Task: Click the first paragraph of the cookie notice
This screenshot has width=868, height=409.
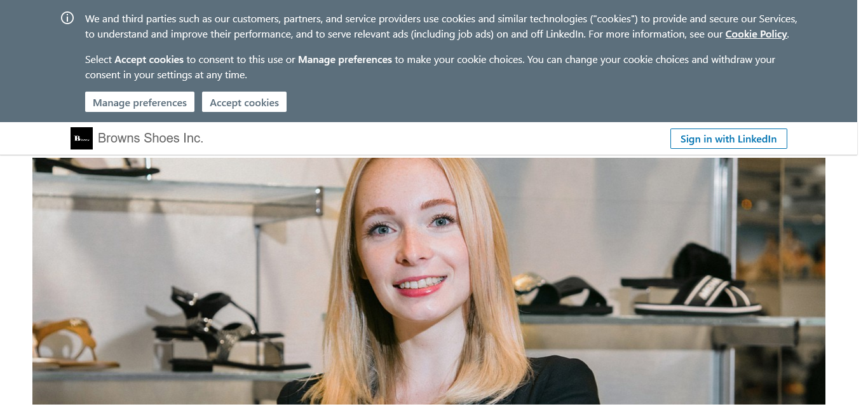Action: [441, 27]
